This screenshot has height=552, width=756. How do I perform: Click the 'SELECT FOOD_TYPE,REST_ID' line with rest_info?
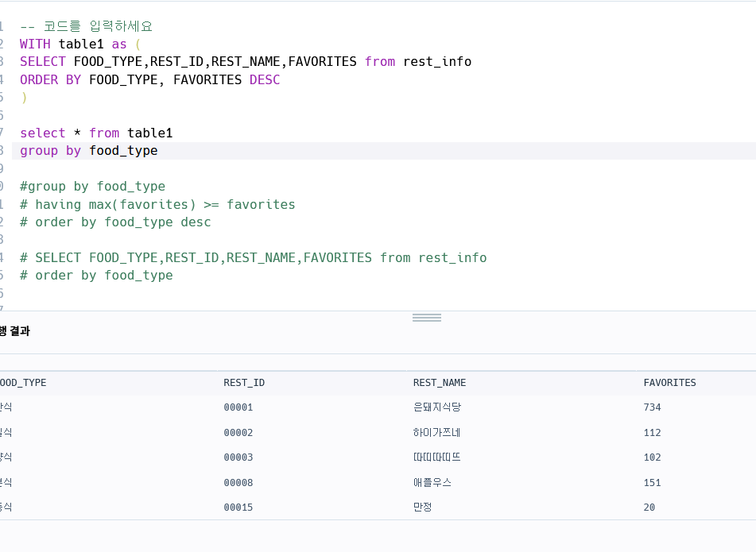coord(246,62)
